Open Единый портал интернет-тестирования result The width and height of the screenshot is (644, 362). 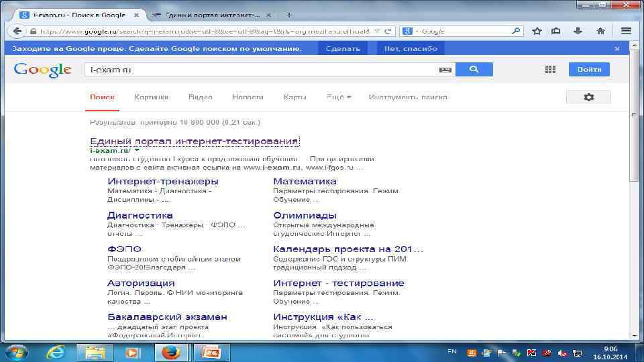tap(194, 141)
